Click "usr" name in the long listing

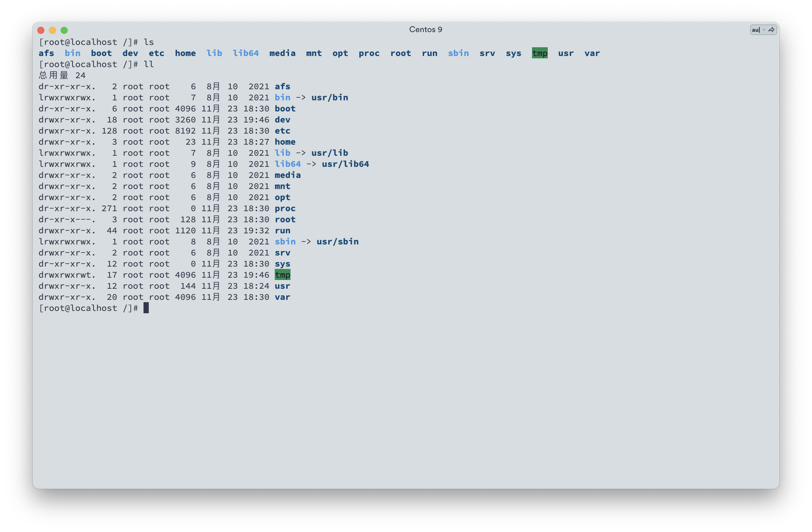point(283,286)
